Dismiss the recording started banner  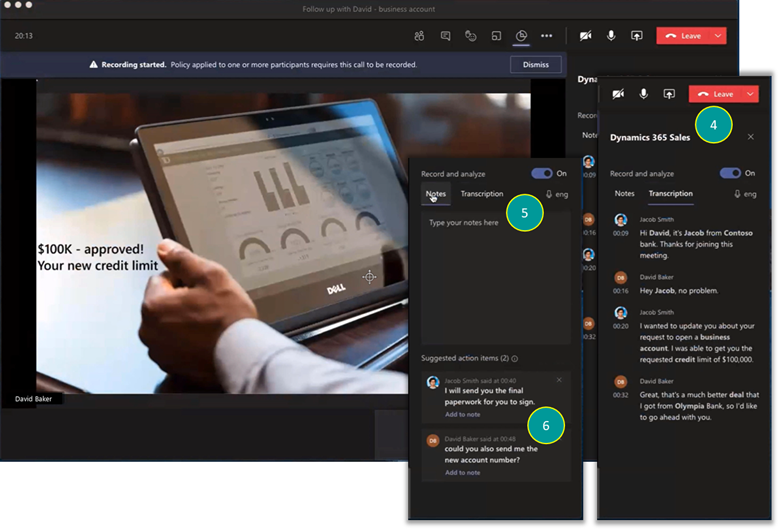tap(536, 65)
